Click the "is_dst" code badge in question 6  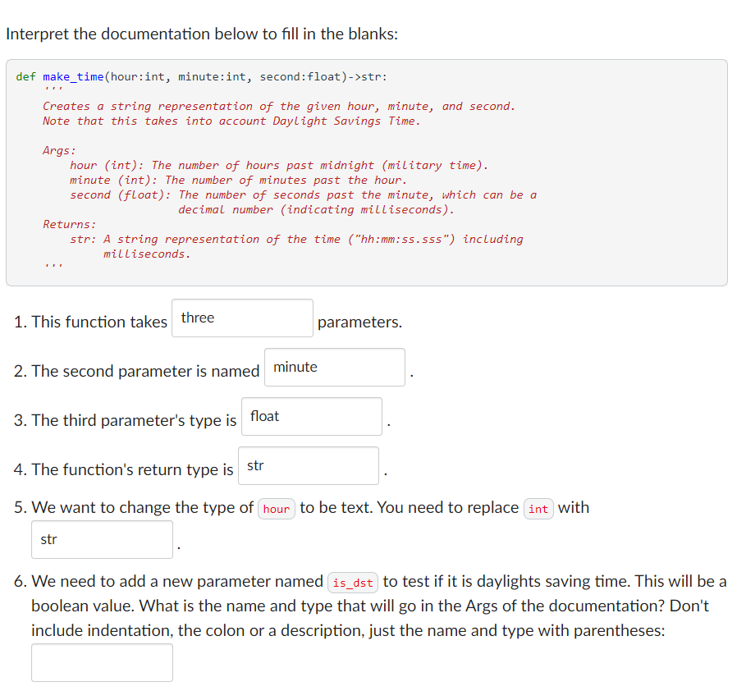352,583
